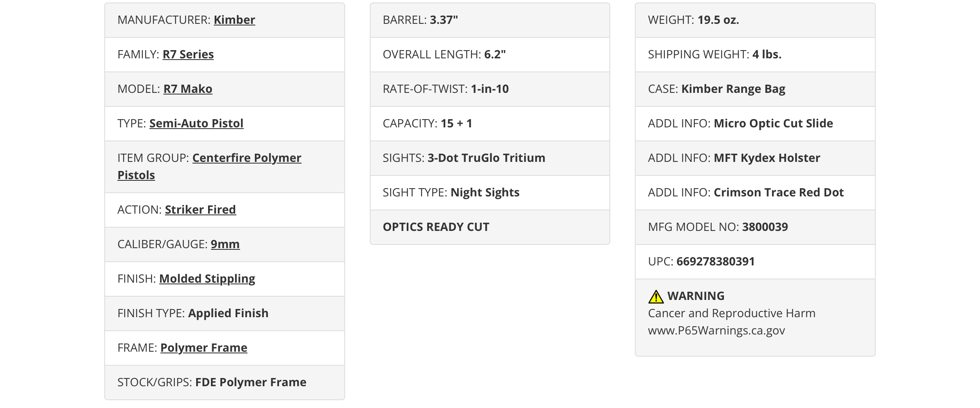The image size is (980, 408).
Task: Click the yellow warning triangle icon
Action: [x=656, y=297]
